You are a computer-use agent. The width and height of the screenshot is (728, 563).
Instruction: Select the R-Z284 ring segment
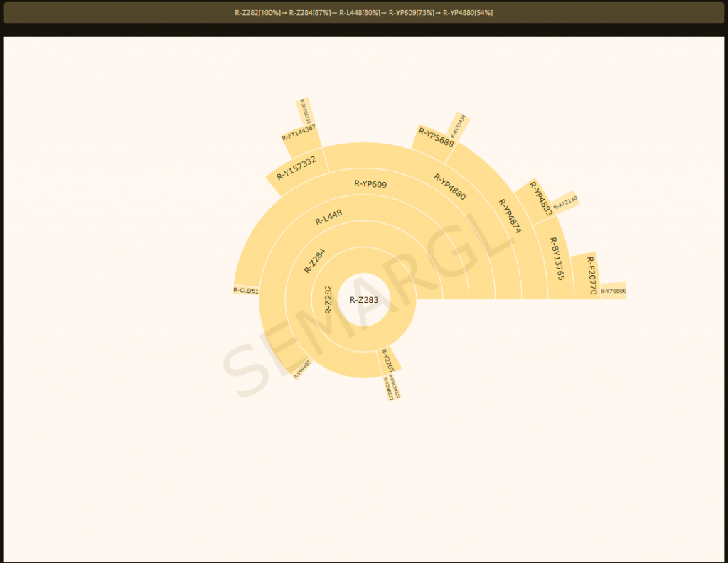[315, 260]
